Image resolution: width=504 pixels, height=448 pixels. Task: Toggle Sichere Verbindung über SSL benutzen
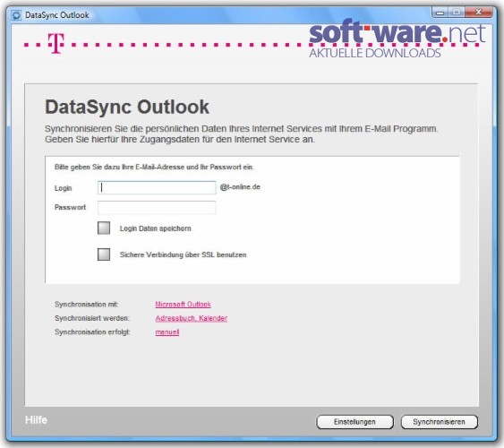104,254
